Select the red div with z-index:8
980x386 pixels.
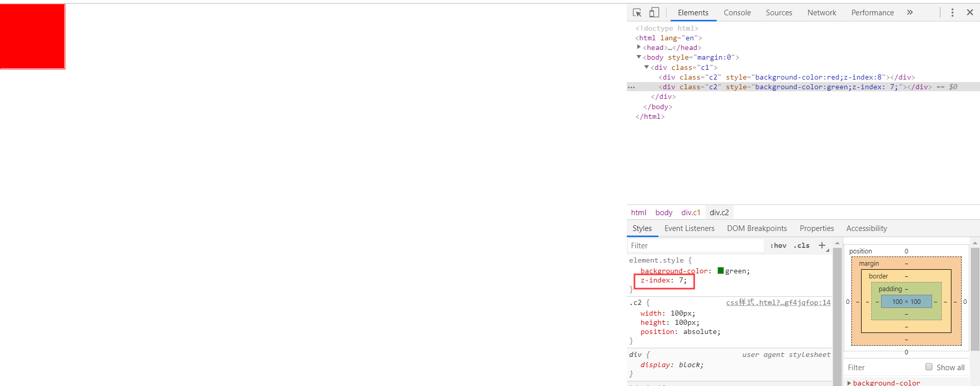pos(787,78)
